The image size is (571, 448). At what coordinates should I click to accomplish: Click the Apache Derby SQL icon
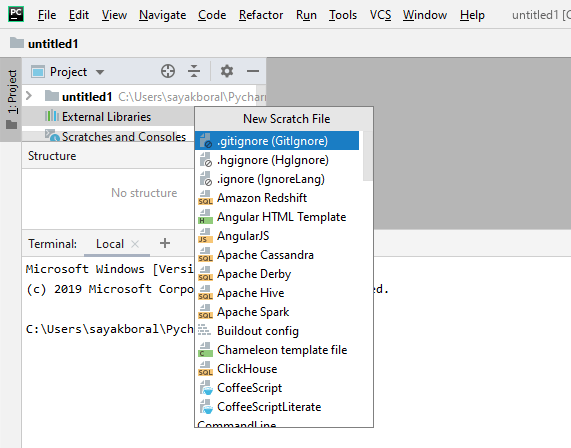[x=205, y=274]
